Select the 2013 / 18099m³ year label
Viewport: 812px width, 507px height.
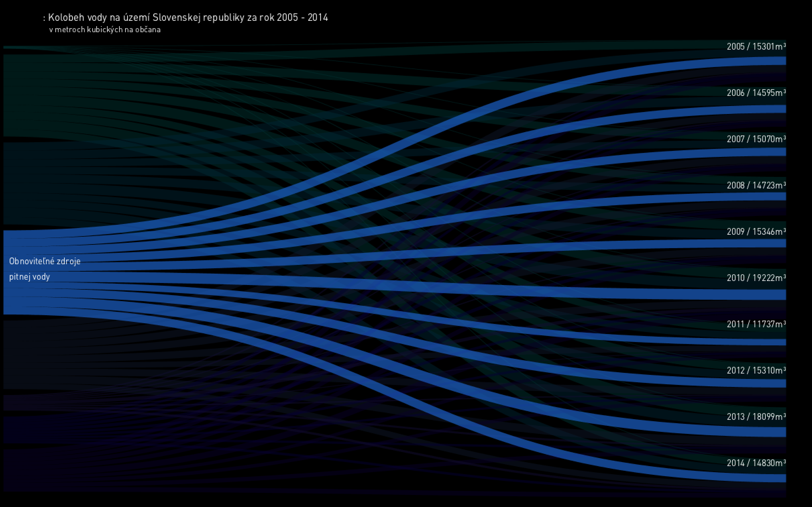coord(756,417)
